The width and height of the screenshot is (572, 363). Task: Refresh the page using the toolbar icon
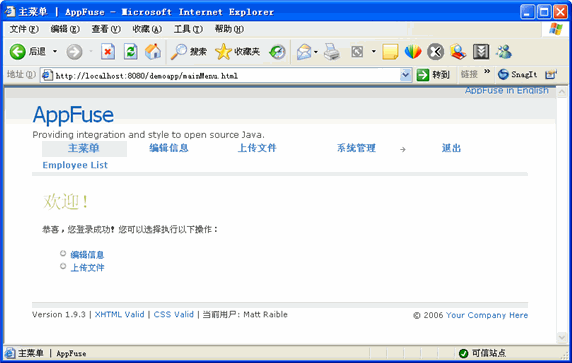coord(130,52)
